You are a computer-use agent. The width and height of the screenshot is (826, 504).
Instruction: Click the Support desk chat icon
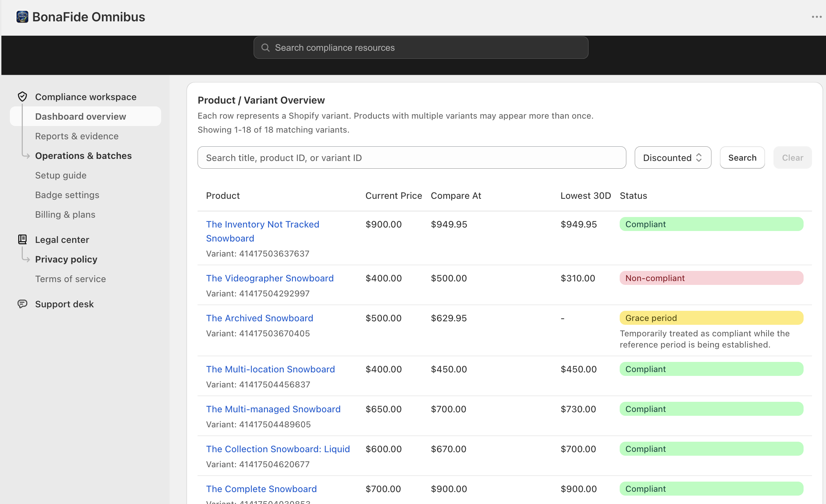point(22,304)
